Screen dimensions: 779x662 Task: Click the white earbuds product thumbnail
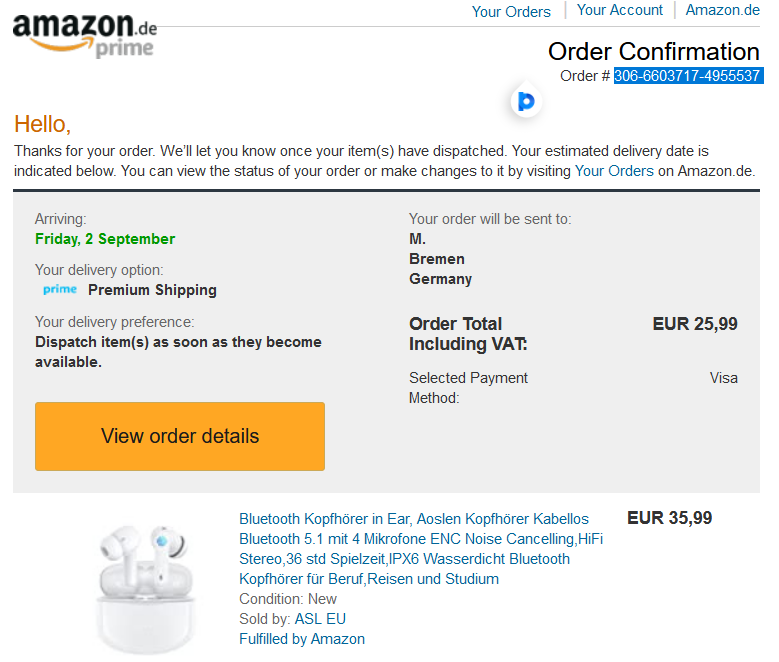coord(145,589)
